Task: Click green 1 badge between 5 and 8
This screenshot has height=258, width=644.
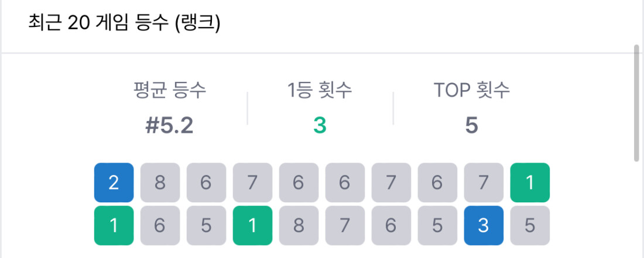Action: (252, 225)
